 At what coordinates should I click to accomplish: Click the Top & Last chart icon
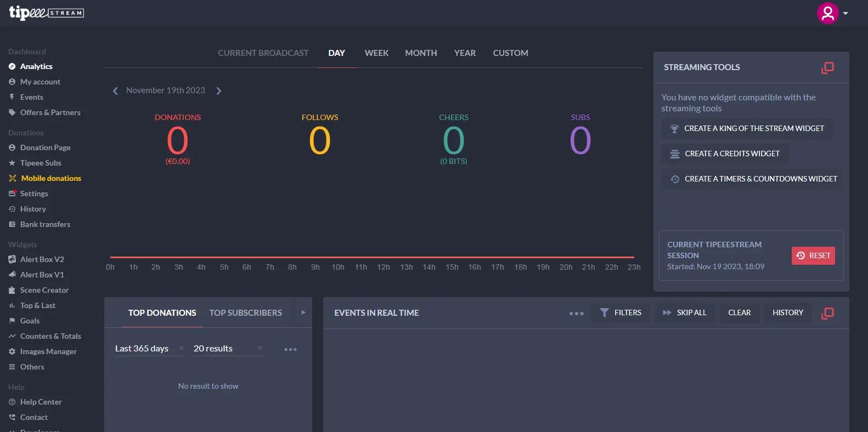pos(12,305)
